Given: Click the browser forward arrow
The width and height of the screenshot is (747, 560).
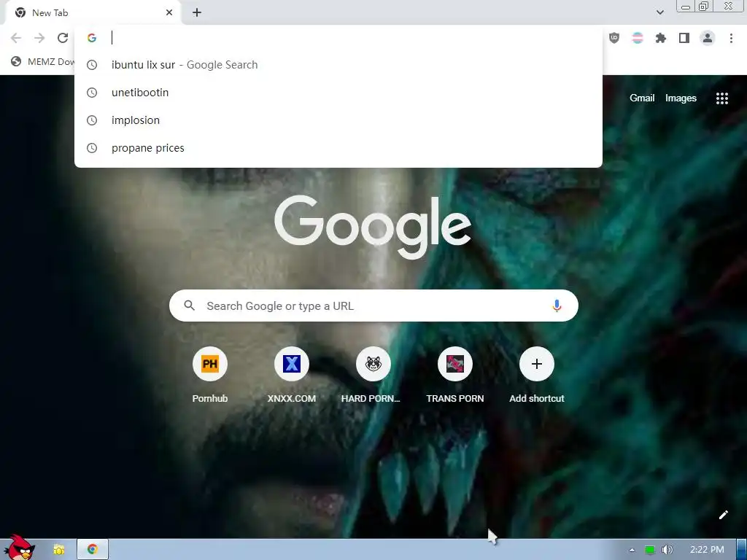Looking at the screenshot, I should click(39, 38).
